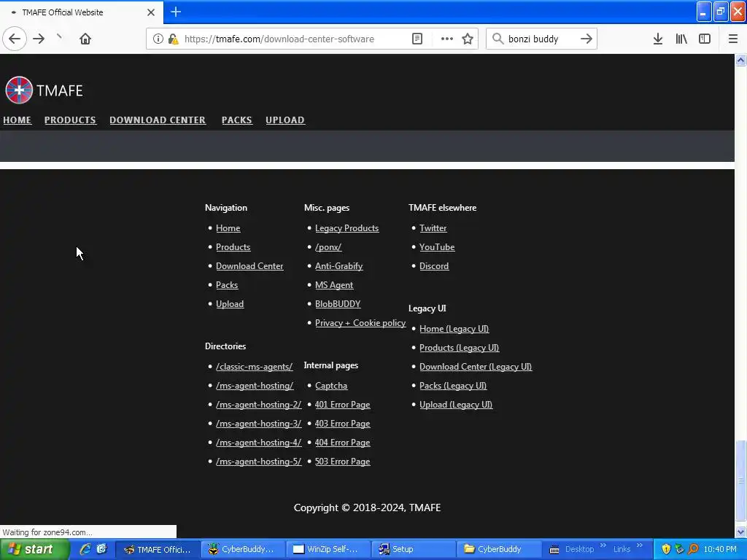
Task: Open the page actions three-dot menu
Action: point(447,39)
